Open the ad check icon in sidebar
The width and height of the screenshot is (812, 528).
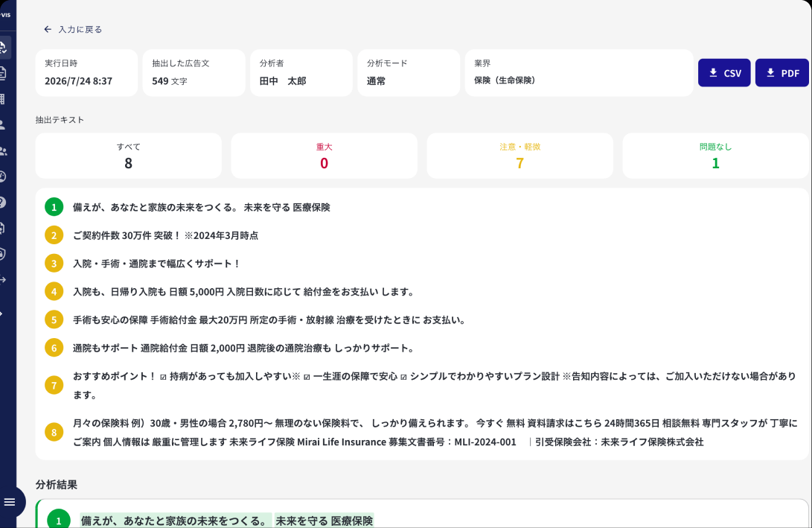point(3,48)
